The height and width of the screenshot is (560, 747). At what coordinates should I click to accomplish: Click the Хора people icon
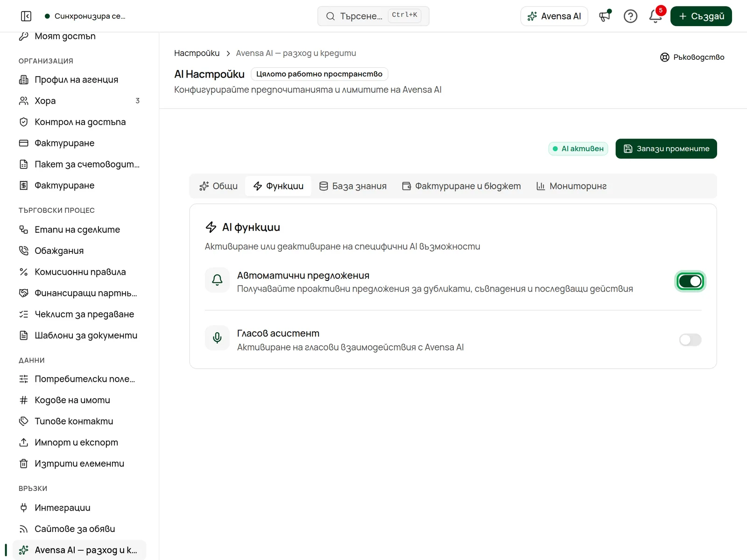[24, 101]
